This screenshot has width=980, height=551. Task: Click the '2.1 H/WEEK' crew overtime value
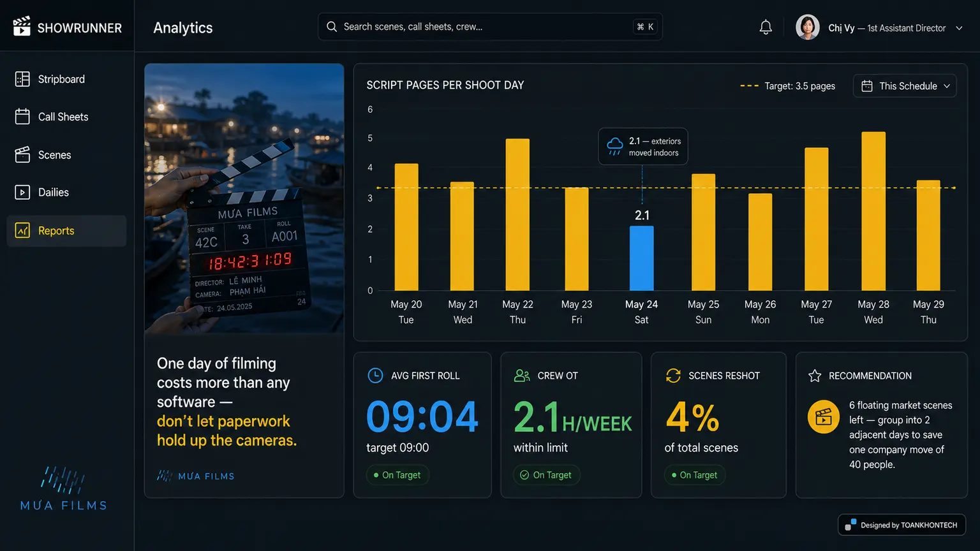pos(573,418)
